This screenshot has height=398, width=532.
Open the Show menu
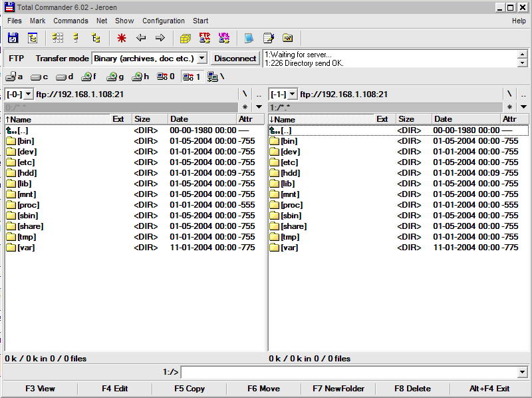pyautogui.click(x=124, y=21)
